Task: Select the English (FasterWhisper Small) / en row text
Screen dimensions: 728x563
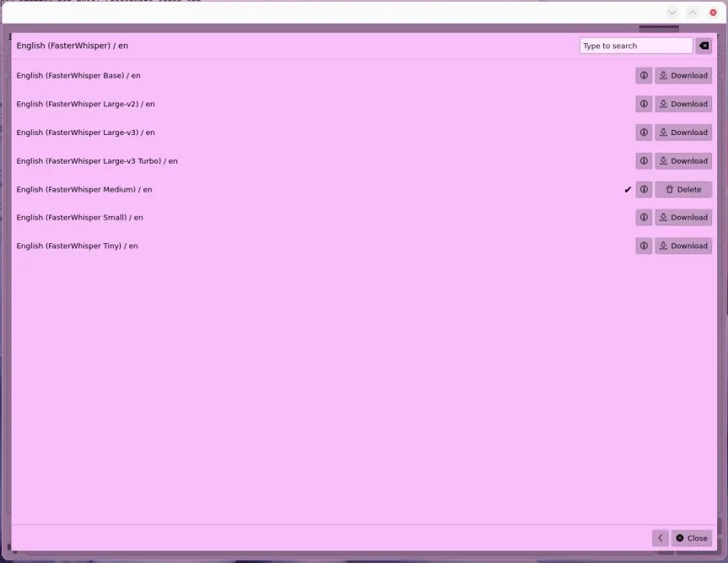Action: [79, 218]
